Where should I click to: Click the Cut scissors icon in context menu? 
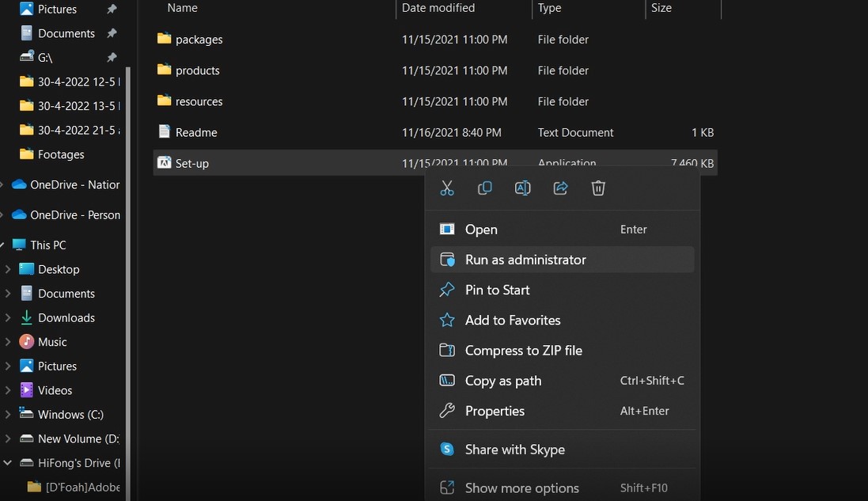pos(447,188)
